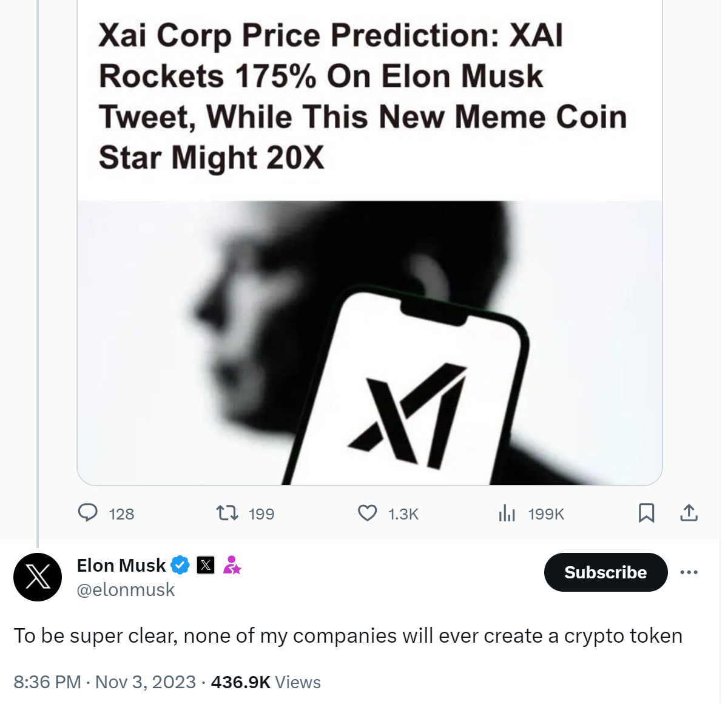Click the 1.3K likes count

[403, 514]
